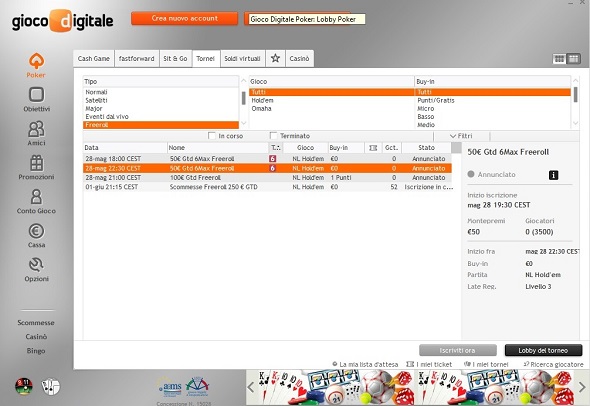Click the responsible gaming logo next to AAMS
Viewport: 590px width, 406px height.
point(197,386)
